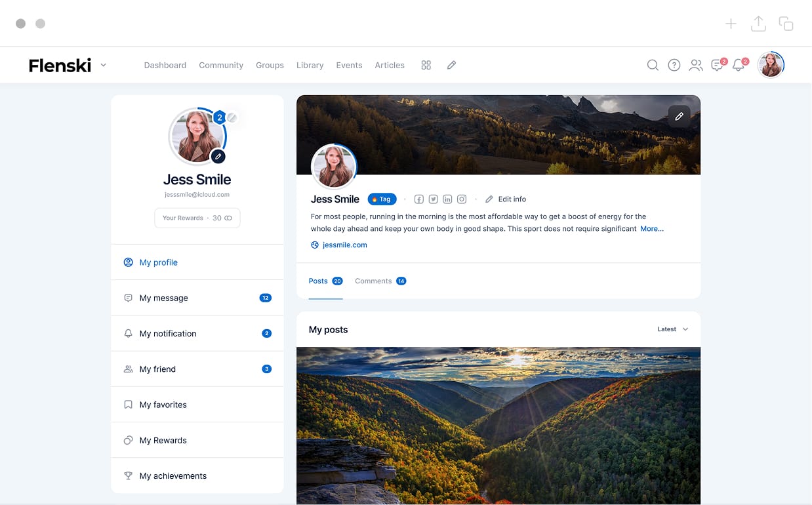Click the Your Rewards 30 button
Screen dimensions: 812x505
click(197, 218)
